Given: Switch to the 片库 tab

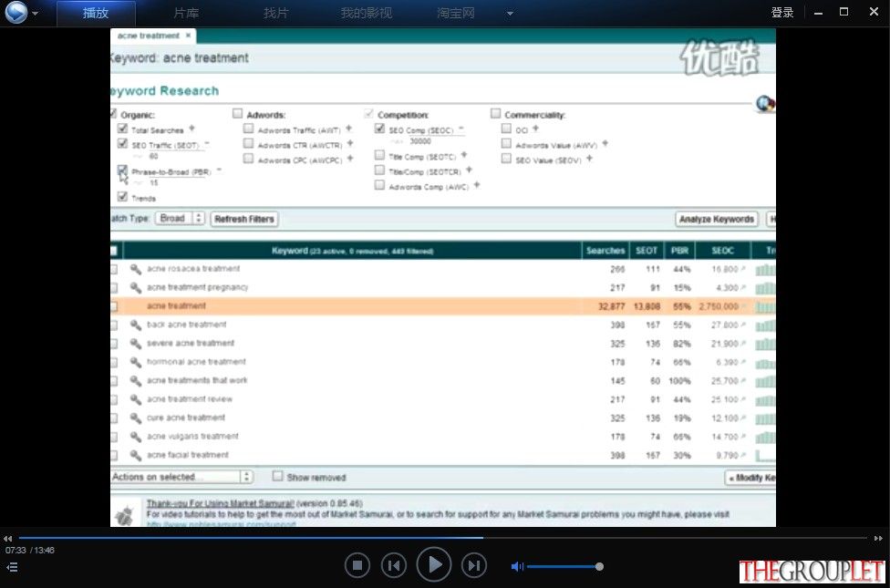Looking at the screenshot, I should (x=186, y=13).
